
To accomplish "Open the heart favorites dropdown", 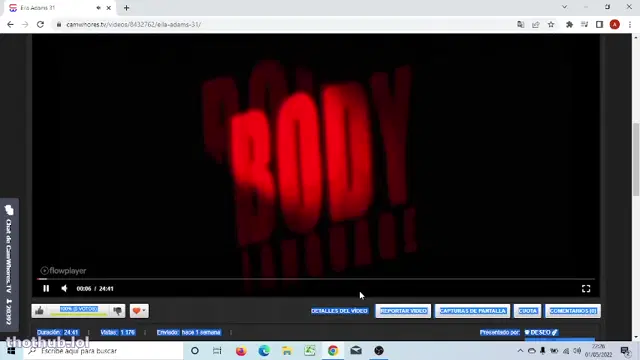I will click(x=139, y=311).
